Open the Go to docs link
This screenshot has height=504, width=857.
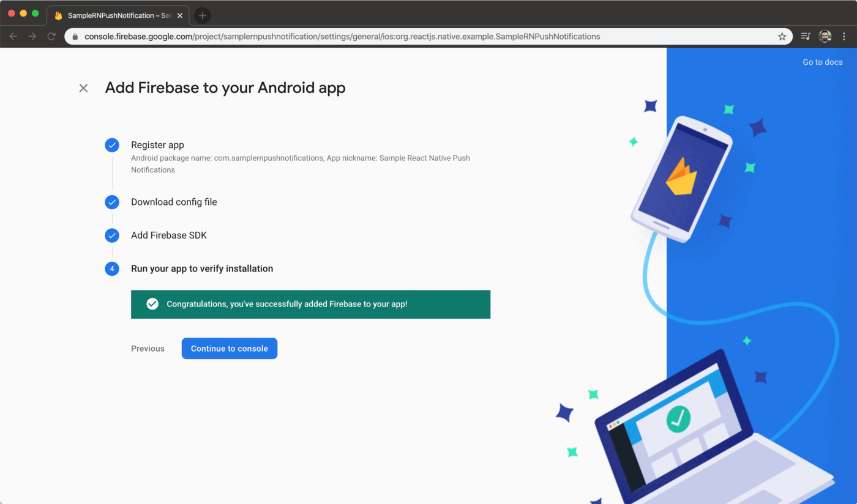click(822, 62)
